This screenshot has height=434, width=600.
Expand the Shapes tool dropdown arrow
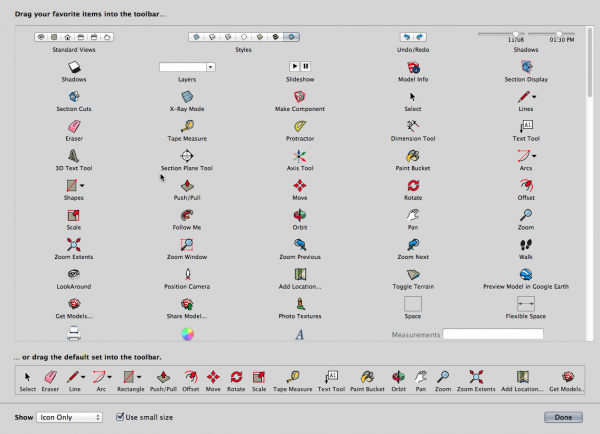coord(82,186)
